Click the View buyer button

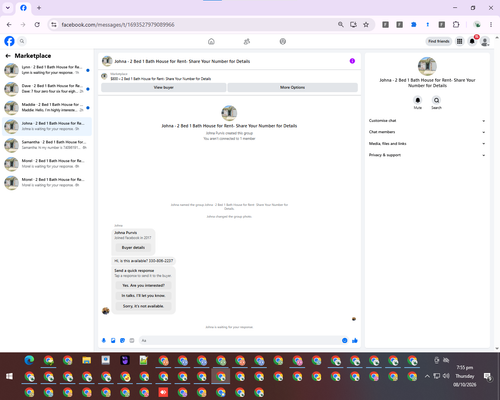[x=164, y=87]
